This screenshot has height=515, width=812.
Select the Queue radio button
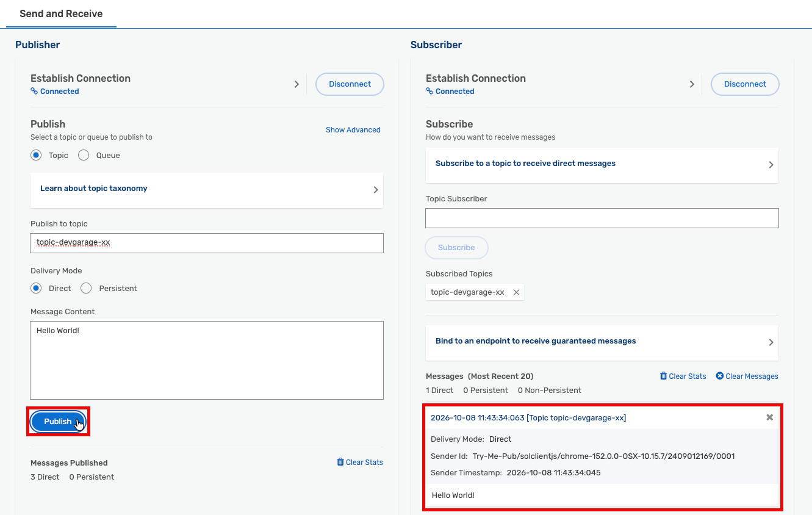point(84,156)
